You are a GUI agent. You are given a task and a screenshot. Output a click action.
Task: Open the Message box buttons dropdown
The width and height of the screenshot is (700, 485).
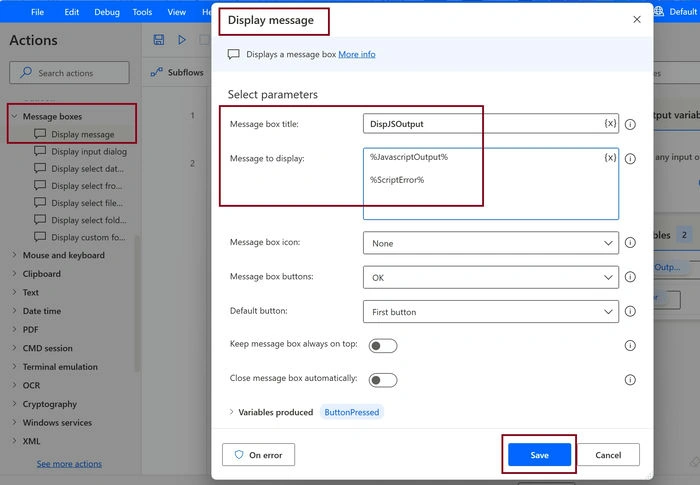click(491, 277)
